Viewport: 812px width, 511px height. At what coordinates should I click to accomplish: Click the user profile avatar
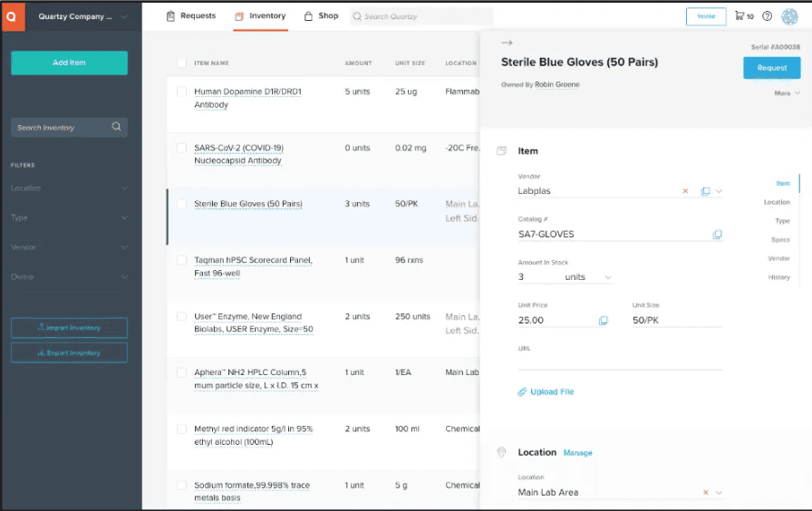(x=789, y=16)
